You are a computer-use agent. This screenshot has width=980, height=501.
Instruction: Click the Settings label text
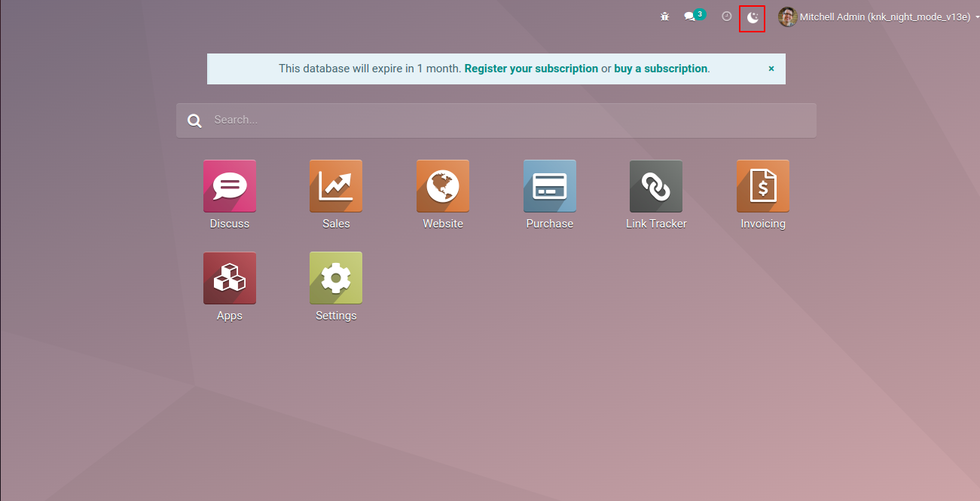pos(336,316)
